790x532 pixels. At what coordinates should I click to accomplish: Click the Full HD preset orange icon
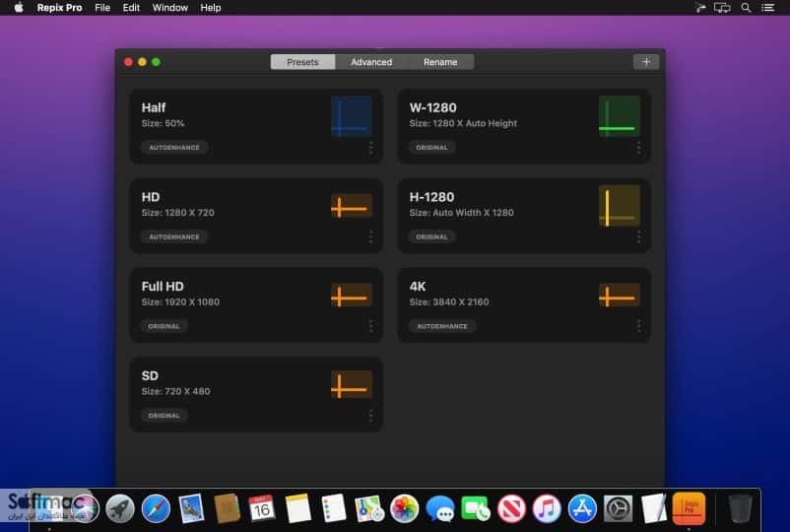pyautogui.click(x=352, y=296)
